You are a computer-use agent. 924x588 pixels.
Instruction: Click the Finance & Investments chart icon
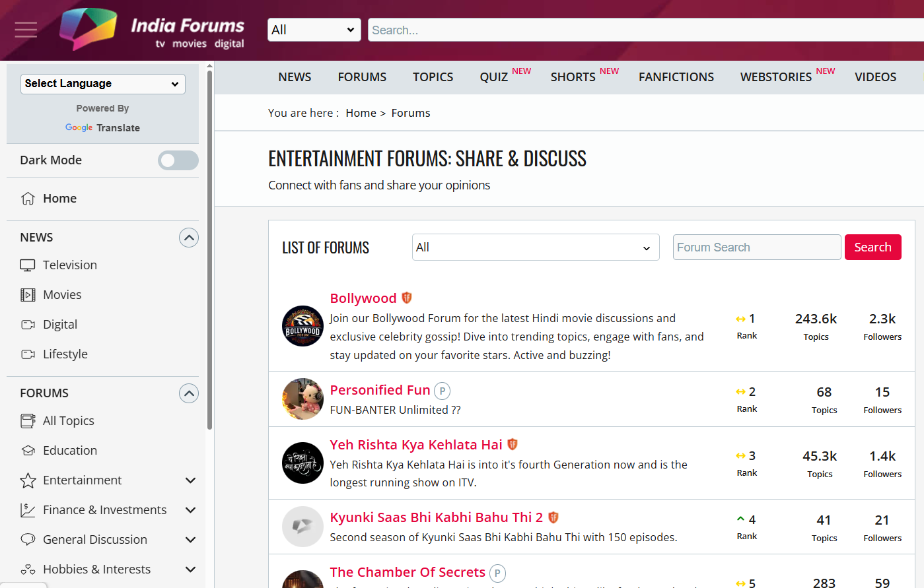(x=28, y=510)
